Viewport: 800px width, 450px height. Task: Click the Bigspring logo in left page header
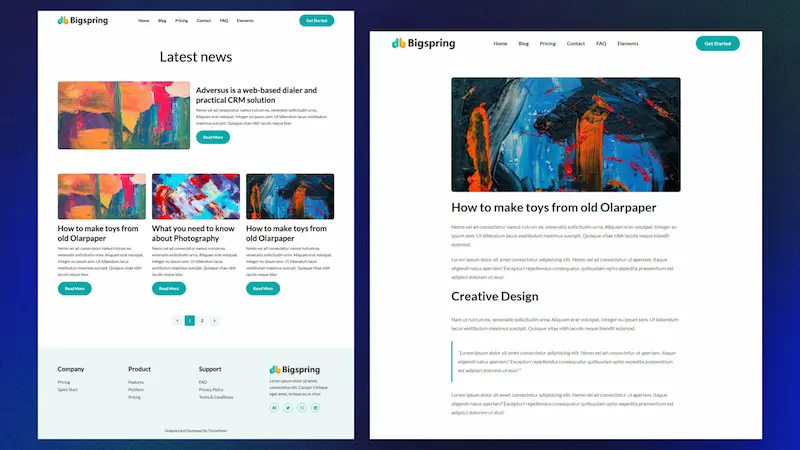pos(83,20)
